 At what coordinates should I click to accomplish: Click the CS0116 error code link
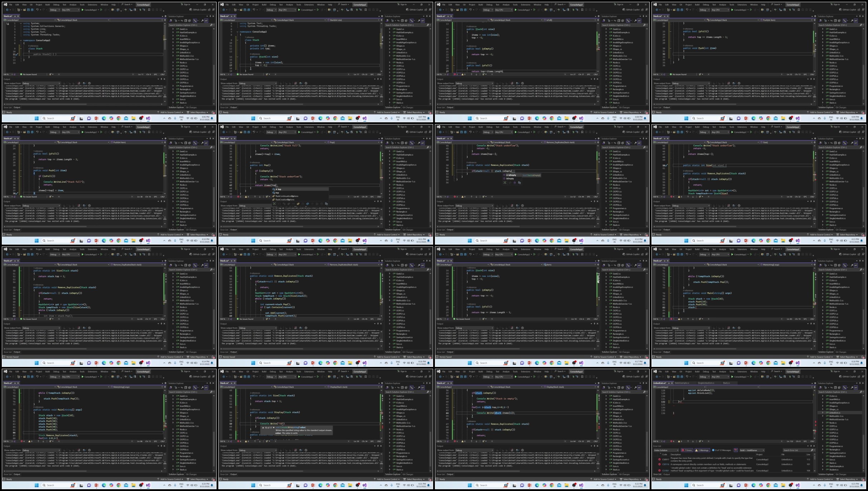pos(665,464)
